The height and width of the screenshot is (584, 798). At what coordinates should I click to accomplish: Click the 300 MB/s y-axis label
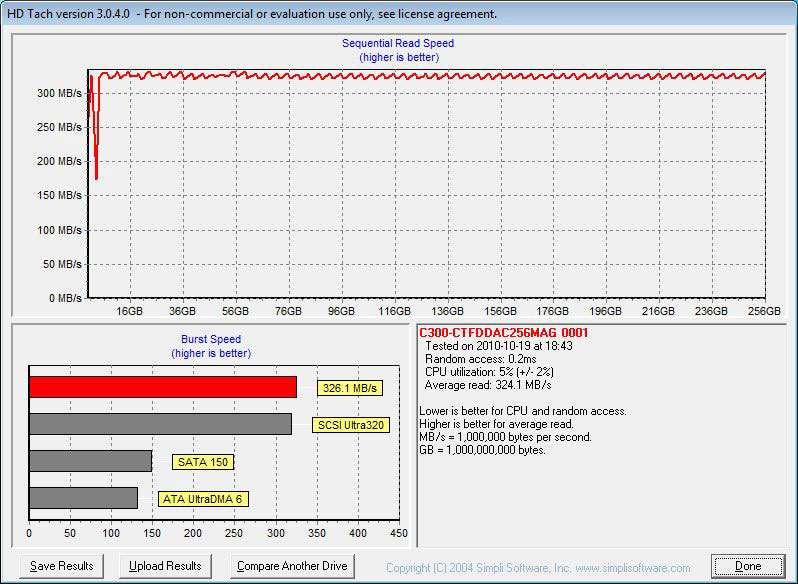pos(59,93)
